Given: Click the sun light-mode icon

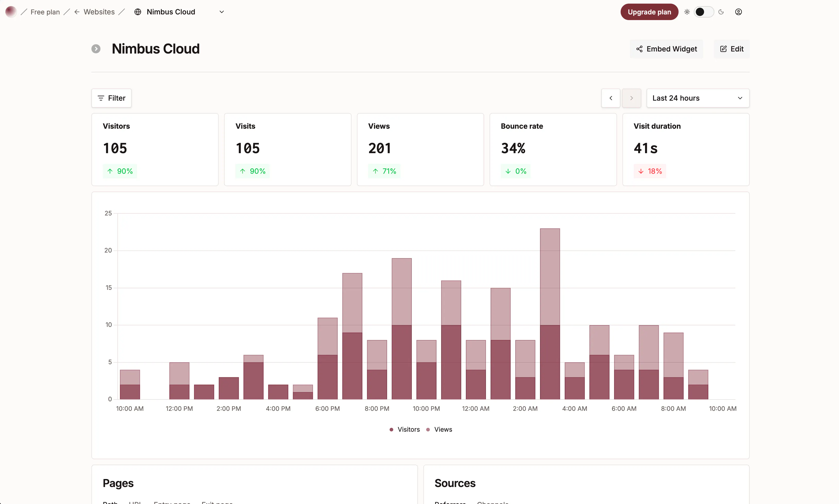Looking at the screenshot, I should pyautogui.click(x=687, y=12).
